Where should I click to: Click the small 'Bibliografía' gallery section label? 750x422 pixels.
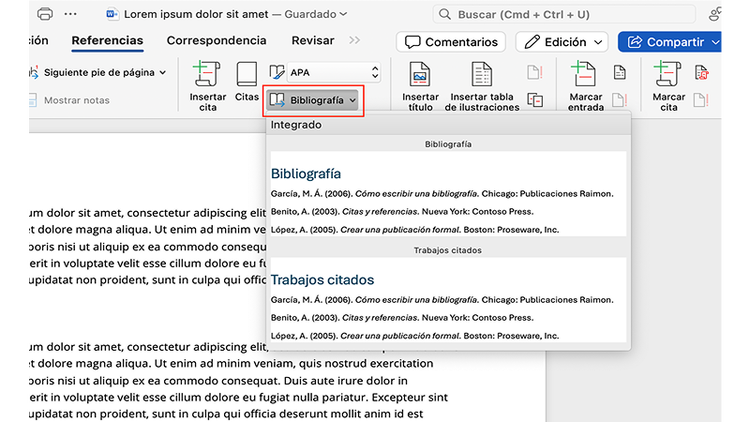click(x=448, y=144)
